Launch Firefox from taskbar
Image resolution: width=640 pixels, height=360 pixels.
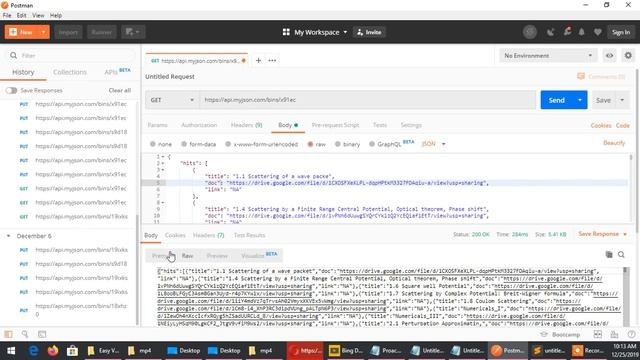point(53,351)
